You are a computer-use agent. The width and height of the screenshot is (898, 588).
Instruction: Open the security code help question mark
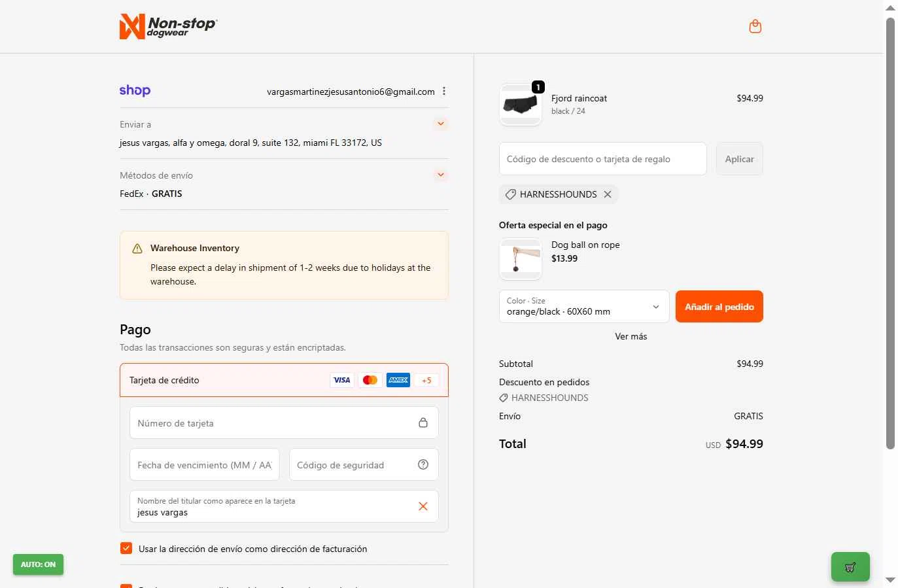[423, 464]
